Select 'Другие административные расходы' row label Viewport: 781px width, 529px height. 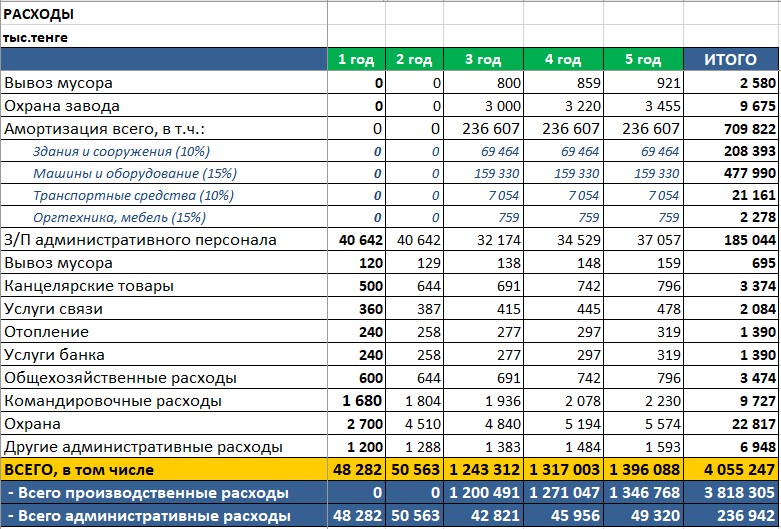143,447
